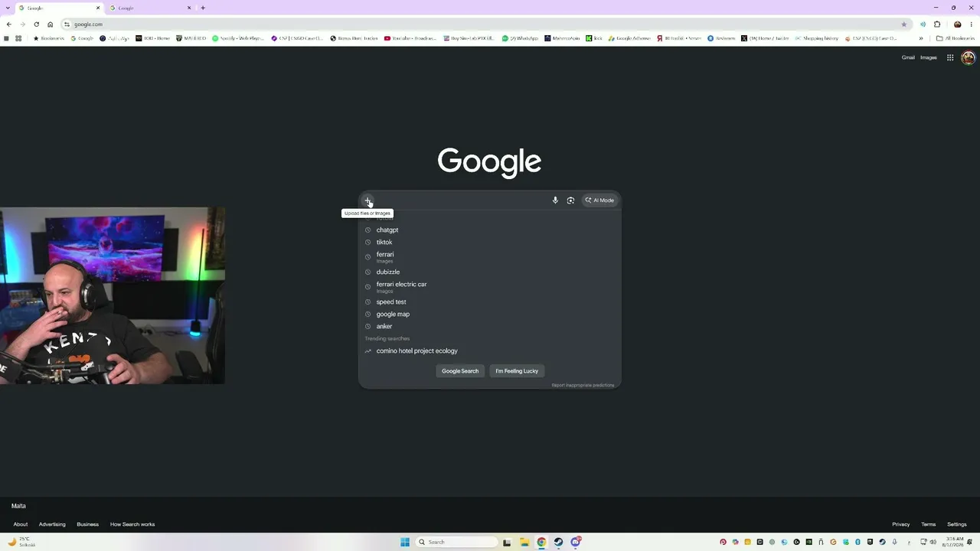Switch to the second Google tab
This screenshot has width=980, height=551.
pos(150,8)
